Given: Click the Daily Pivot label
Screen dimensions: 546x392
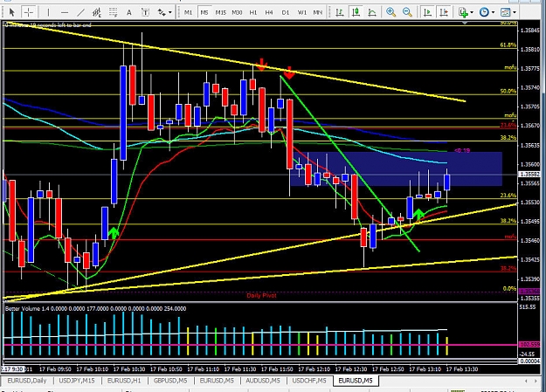Looking at the screenshot, I should tap(261, 296).
